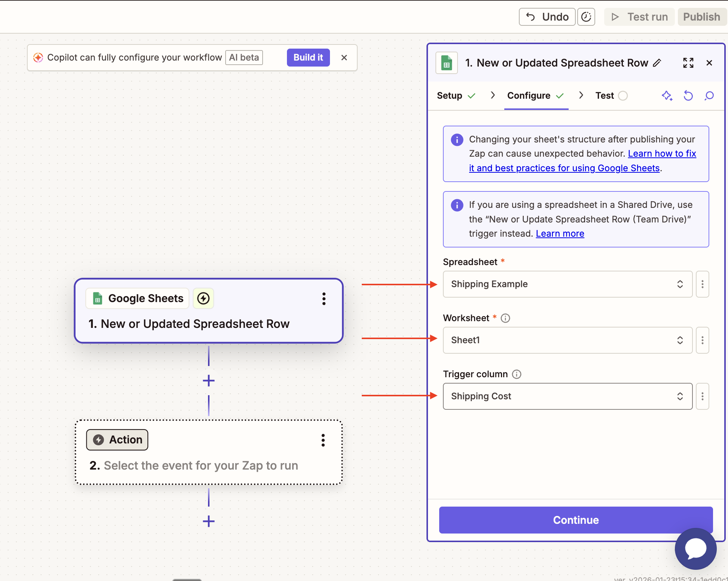Open the comment bubble icon in panel
Image resolution: width=728 pixels, height=581 pixels.
(x=709, y=96)
